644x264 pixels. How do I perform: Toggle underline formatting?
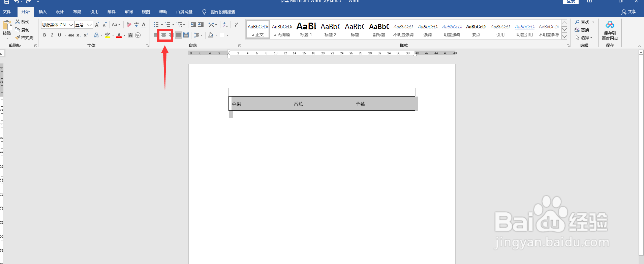tap(59, 35)
